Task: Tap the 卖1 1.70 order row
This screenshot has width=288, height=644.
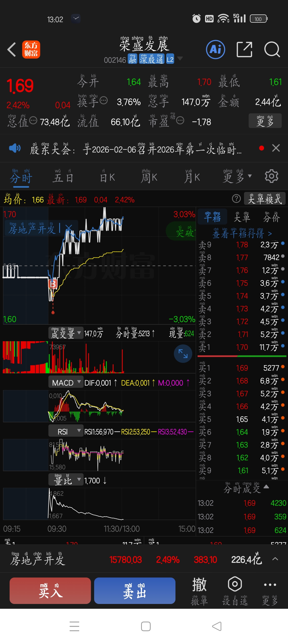Action: coord(242,347)
